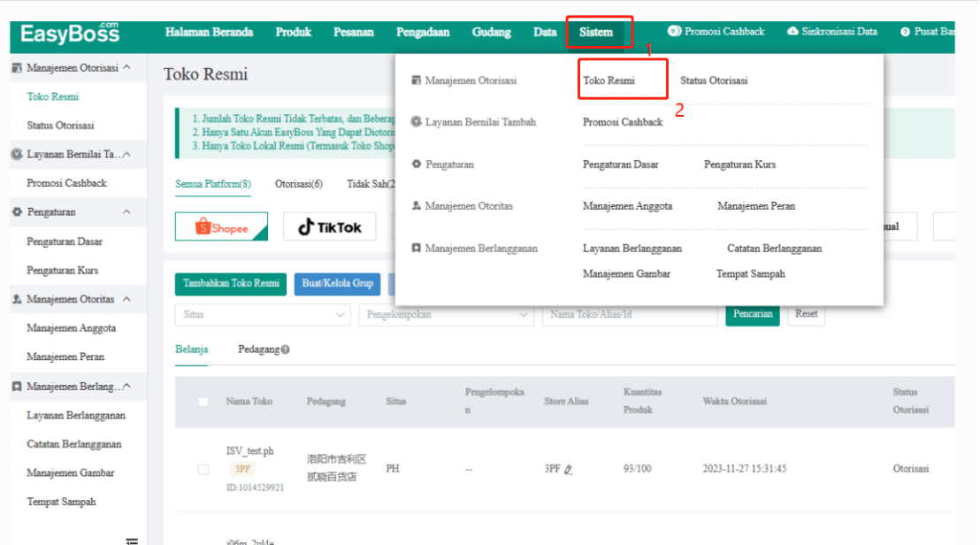The width and height of the screenshot is (980, 545).
Task: Click the Pencarian search button
Action: (753, 314)
